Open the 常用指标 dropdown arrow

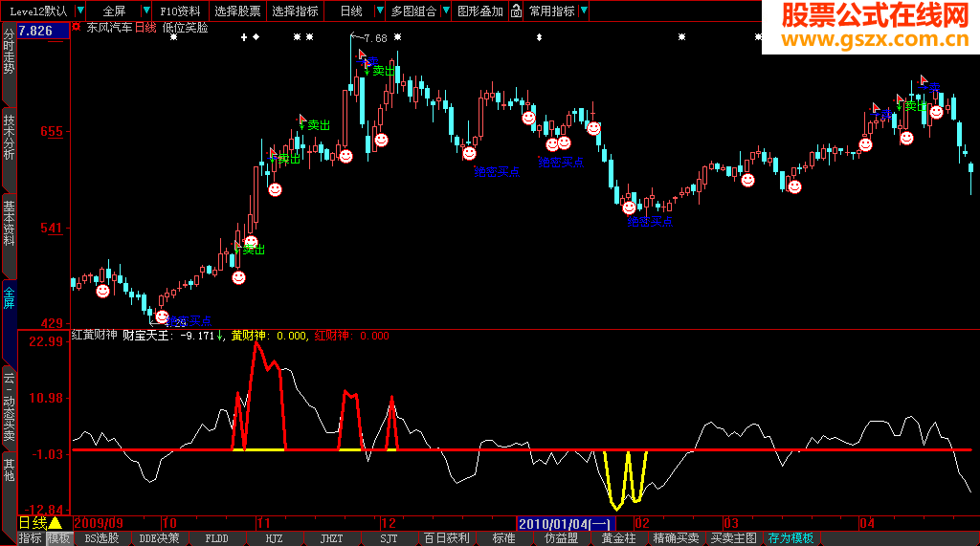coord(584,11)
